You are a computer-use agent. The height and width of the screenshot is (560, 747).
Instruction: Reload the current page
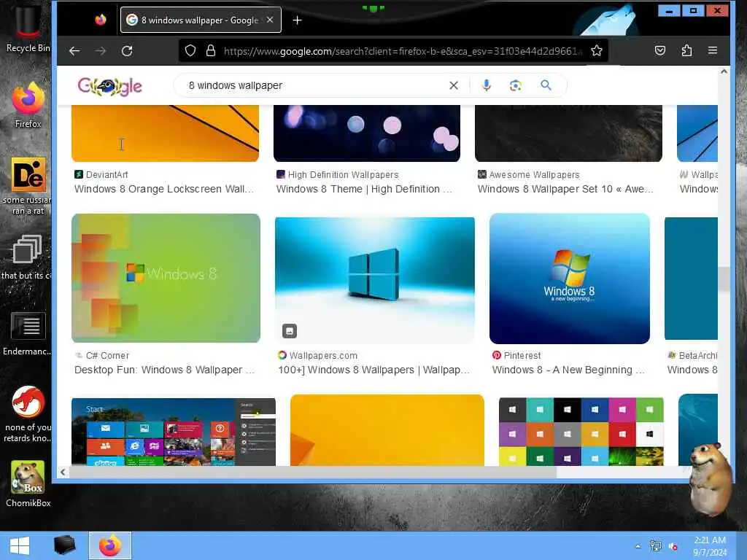pos(127,51)
